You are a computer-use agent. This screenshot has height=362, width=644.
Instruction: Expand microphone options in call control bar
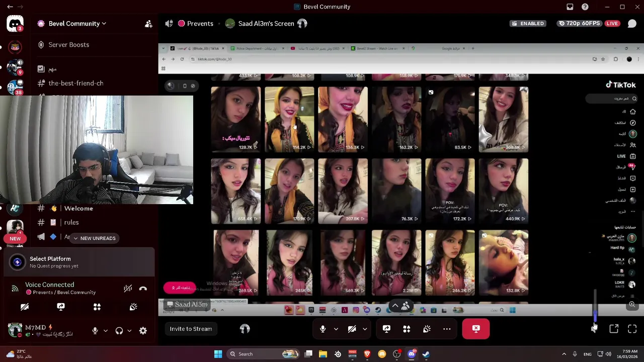coord(336,329)
